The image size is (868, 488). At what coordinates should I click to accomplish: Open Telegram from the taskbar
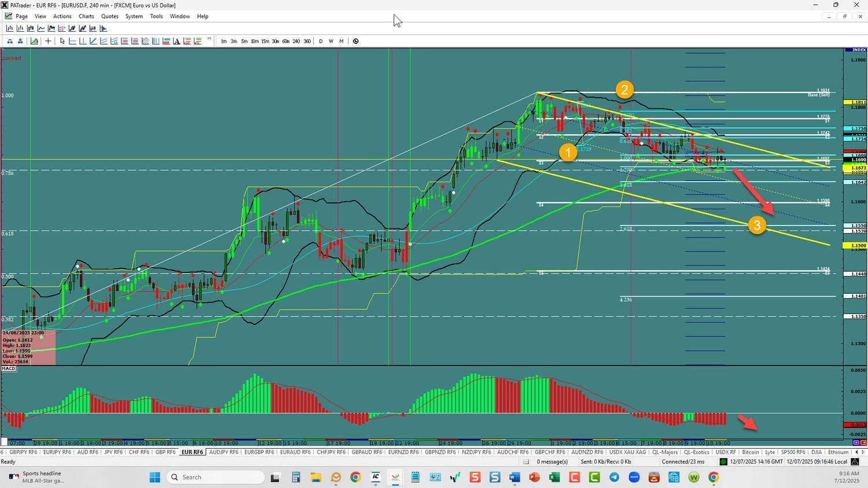(614, 477)
